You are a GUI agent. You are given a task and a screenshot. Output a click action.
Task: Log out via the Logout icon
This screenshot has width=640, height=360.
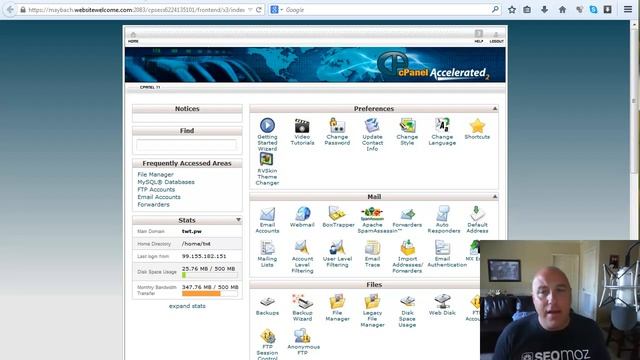coord(496,36)
